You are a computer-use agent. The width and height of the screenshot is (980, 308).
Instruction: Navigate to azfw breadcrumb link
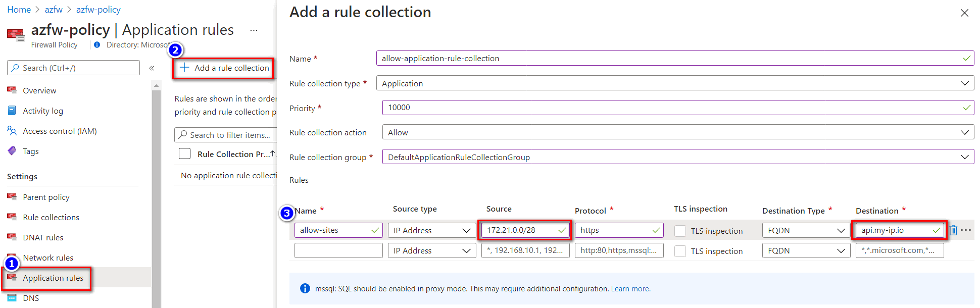(x=54, y=10)
